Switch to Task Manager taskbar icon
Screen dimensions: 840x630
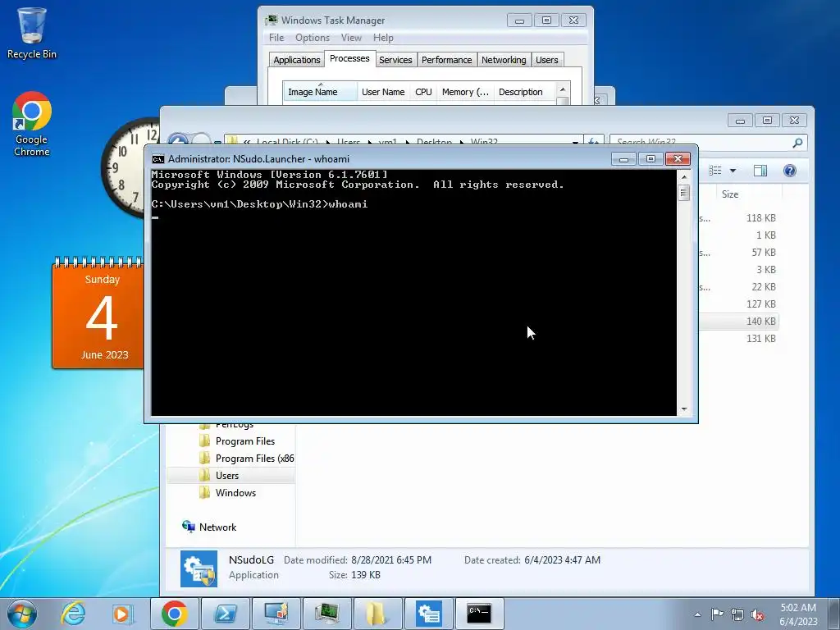[326, 614]
